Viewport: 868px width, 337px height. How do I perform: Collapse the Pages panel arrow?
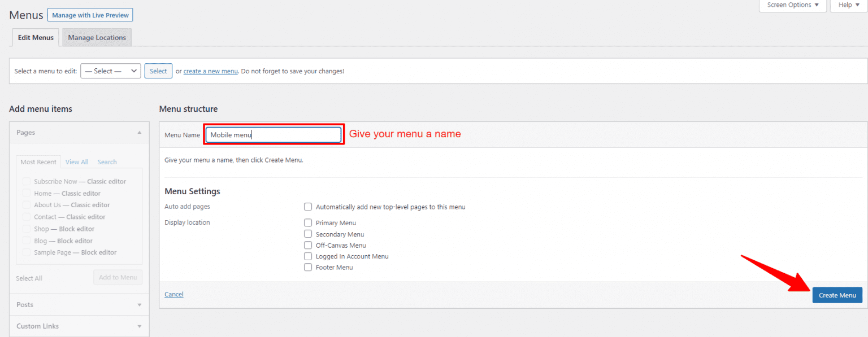139,133
